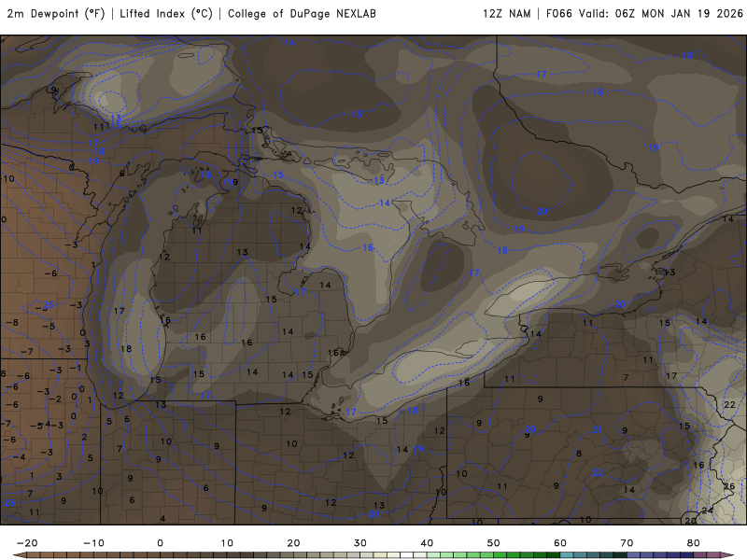Click the 60 label on the color scale

(x=560, y=543)
